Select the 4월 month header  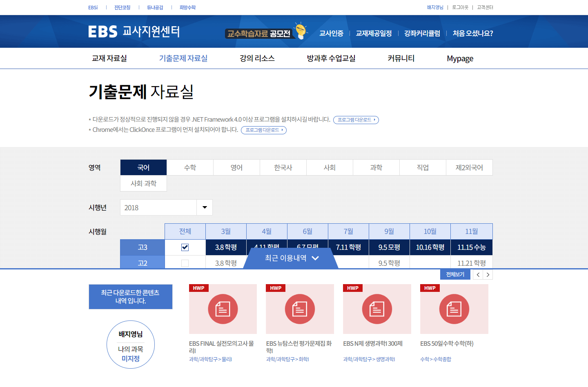pyautogui.click(x=267, y=231)
